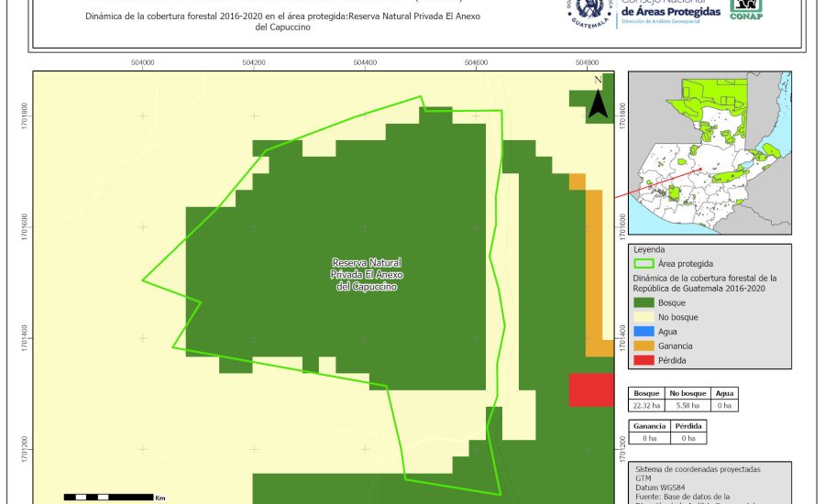Click the green Área protegida outline symbol in legend
This screenshot has height=504, width=825.
(x=644, y=262)
